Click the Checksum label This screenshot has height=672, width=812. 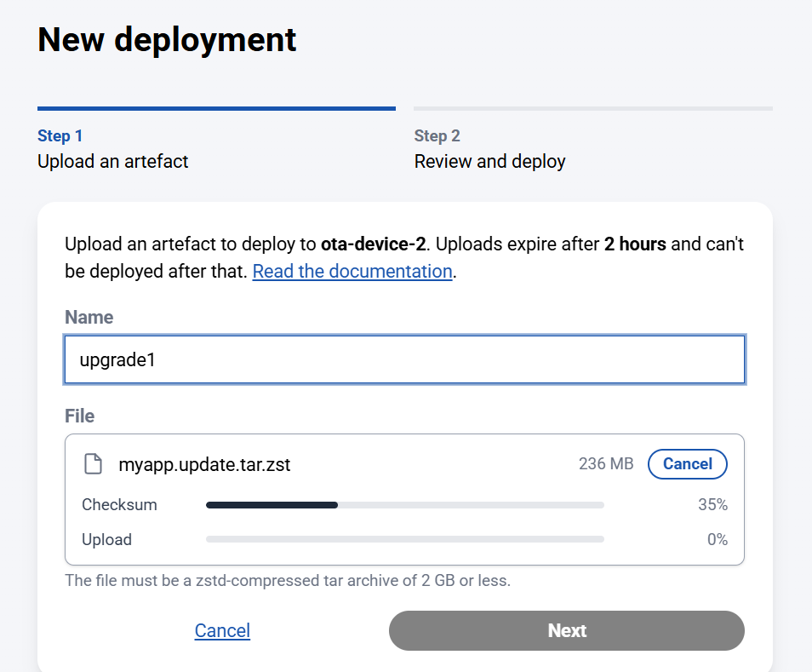coord(120,505)
